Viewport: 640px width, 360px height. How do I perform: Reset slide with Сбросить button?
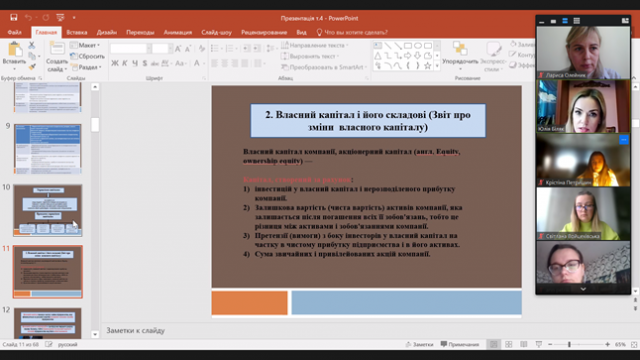(87, 56)
